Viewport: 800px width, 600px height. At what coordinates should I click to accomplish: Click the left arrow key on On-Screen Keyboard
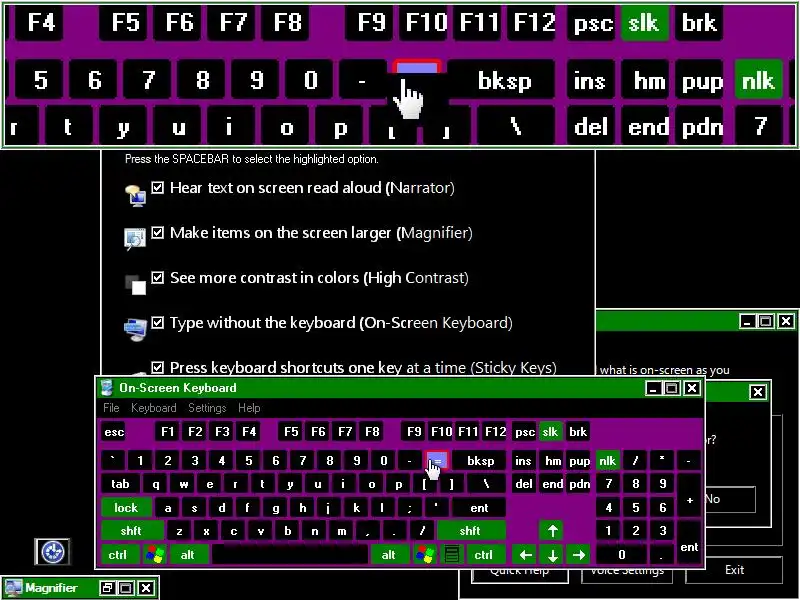tap(525, 554)
